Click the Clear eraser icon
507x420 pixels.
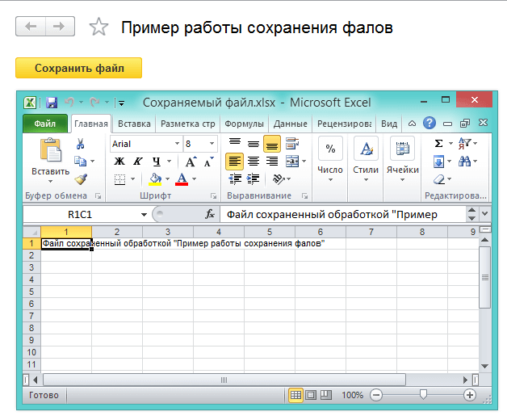pyautogui.click(x=439, y=179)
